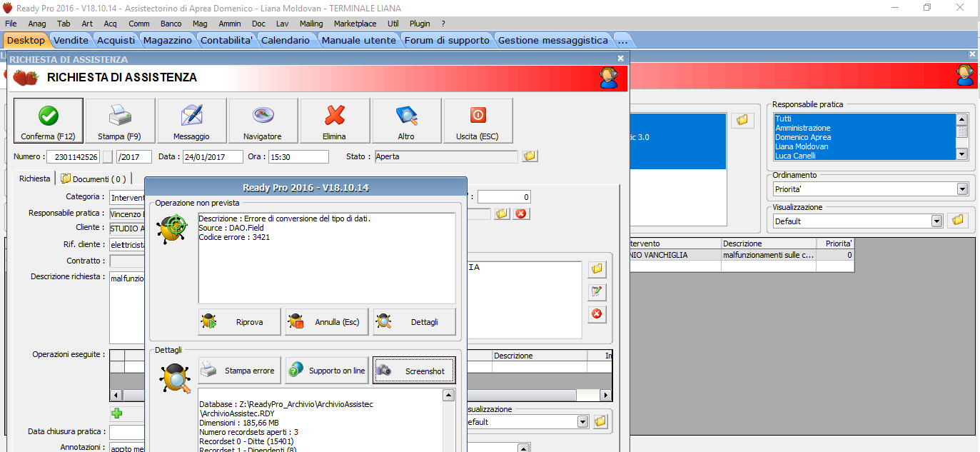Click Dettagli button in error dialog
This screenshot has height=452, width=980.
click(414, 322)
